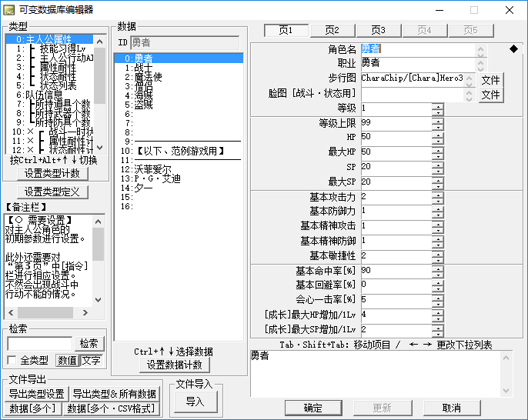Select data entry 2:魔法使
This screenshot has width=528, height=420.
[179, 77]
